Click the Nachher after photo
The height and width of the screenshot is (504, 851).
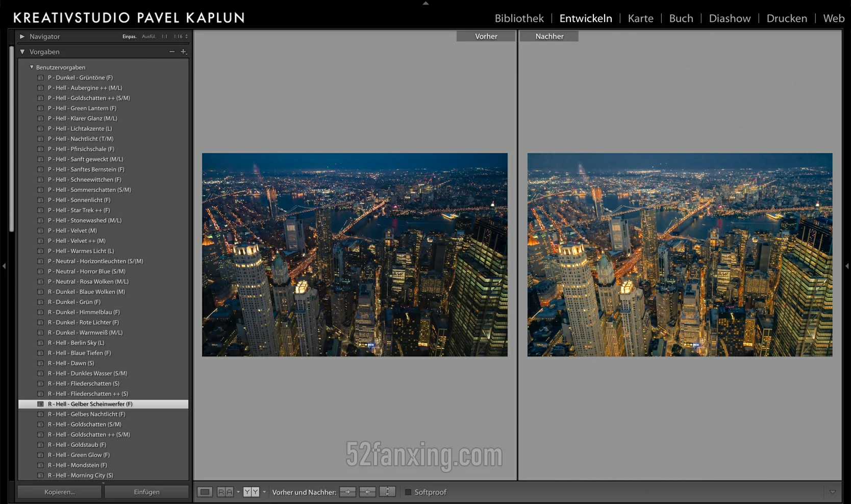coord(680,255)
